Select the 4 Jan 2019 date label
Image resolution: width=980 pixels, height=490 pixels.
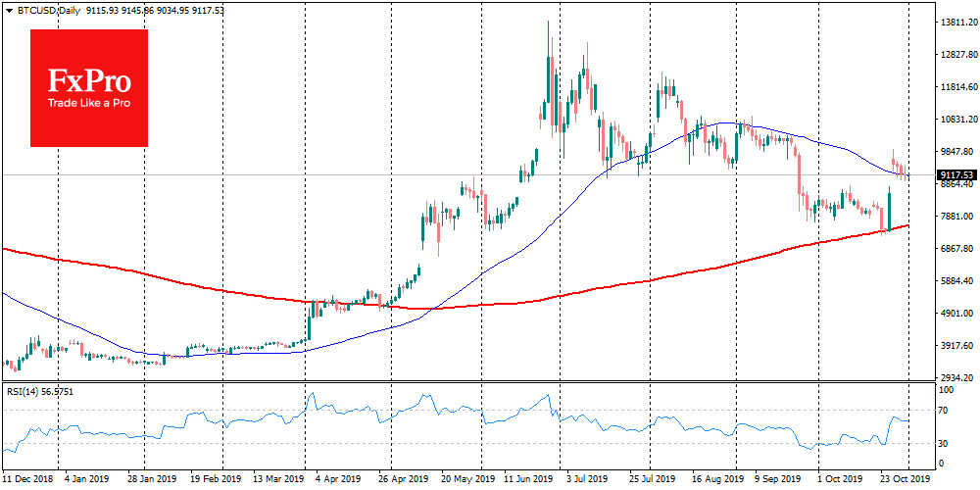[84, 481]
